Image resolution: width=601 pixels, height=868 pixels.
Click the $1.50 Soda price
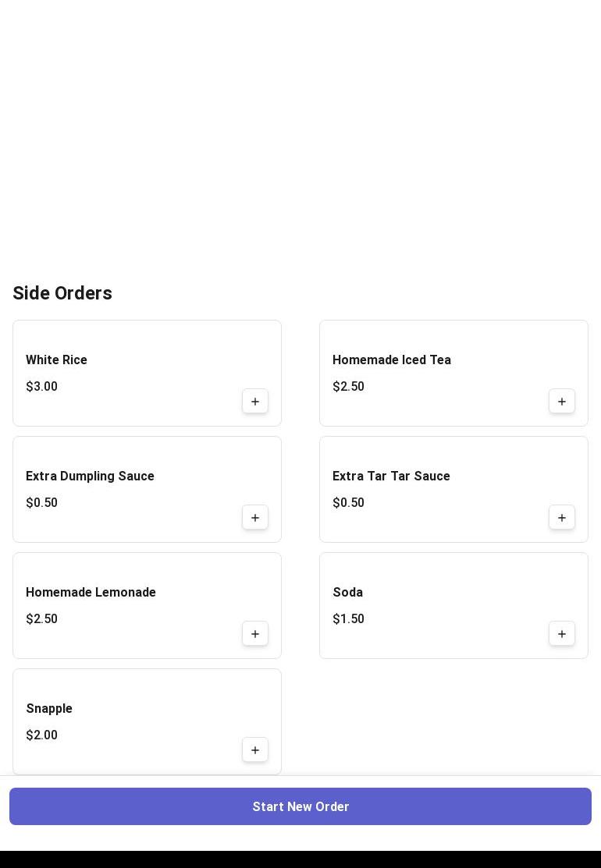(348, 619)
